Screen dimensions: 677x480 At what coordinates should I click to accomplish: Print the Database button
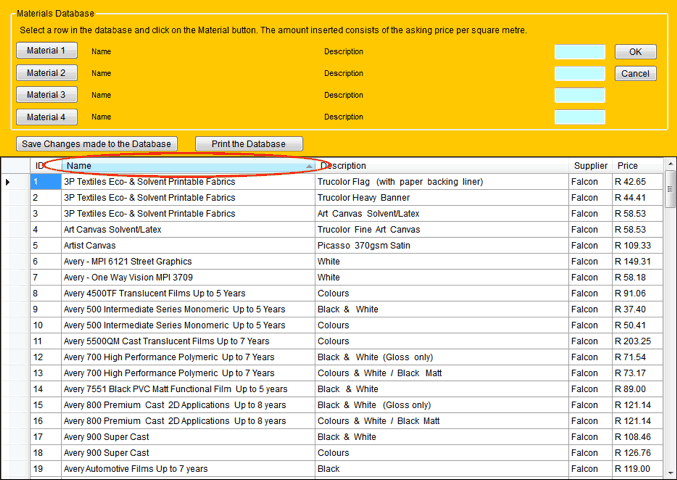point(248,144)
